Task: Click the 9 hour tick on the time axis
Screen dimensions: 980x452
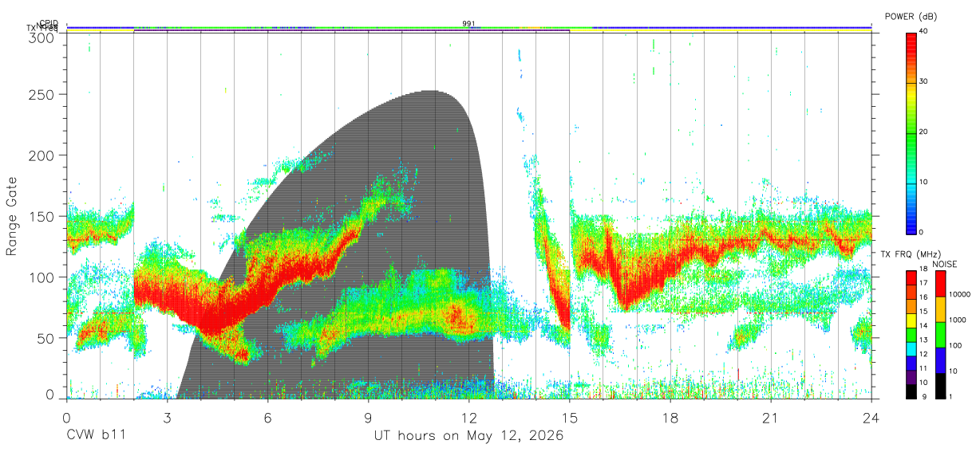Action: 369,418
